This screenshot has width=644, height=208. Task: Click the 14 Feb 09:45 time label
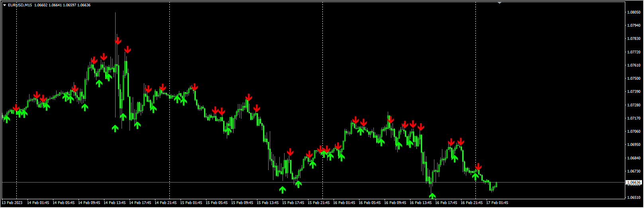(89, 203)
